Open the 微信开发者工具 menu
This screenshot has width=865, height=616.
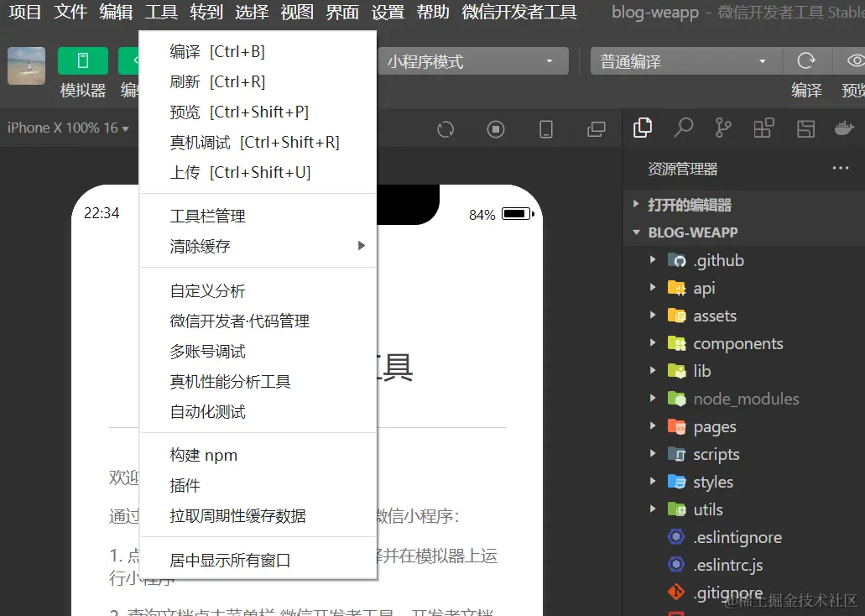(519, 12)
